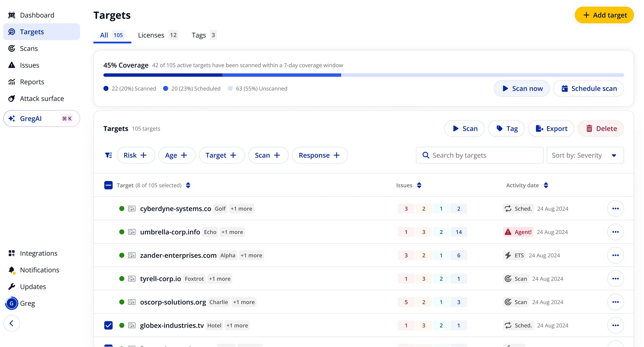Screen dimensions: 644x347
Task: Click Scan now in the coverage panel
Action: point(522,88)
